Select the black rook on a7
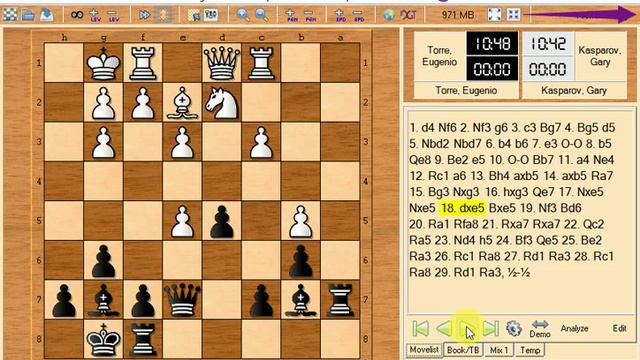Screen dimensions: 640x360 (x=340, y=300)
